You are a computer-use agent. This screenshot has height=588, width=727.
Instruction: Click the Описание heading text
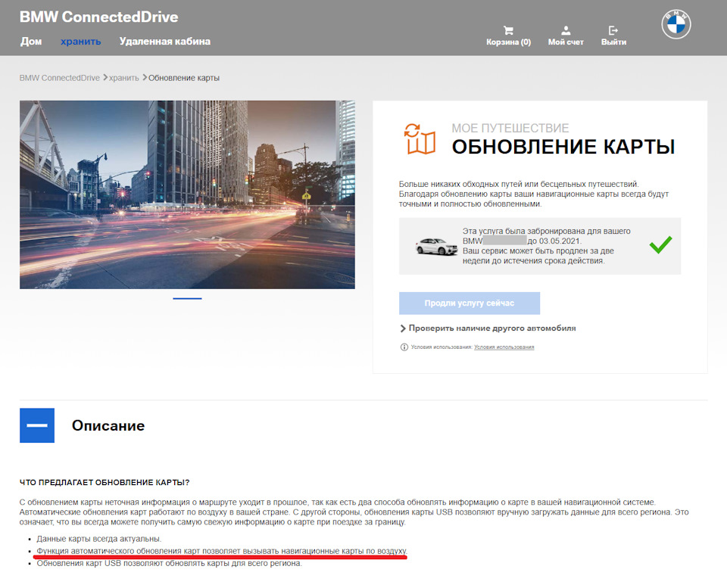[x=108, y=425]
